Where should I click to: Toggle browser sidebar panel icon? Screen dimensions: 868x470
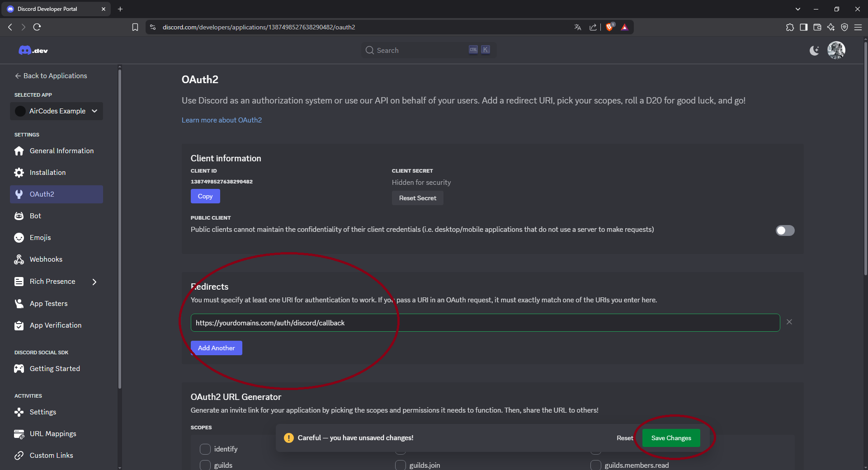(803, 27)
